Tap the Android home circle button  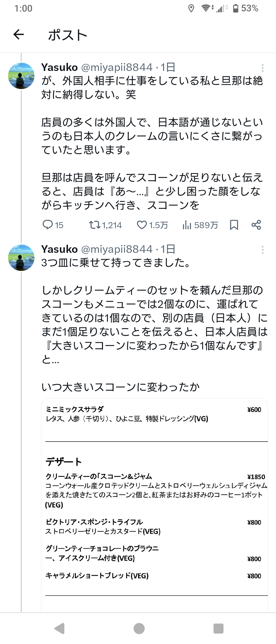point(139,628)
